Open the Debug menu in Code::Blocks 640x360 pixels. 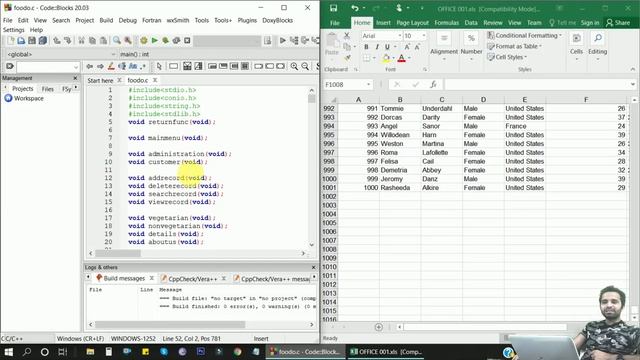click(127, 20)
